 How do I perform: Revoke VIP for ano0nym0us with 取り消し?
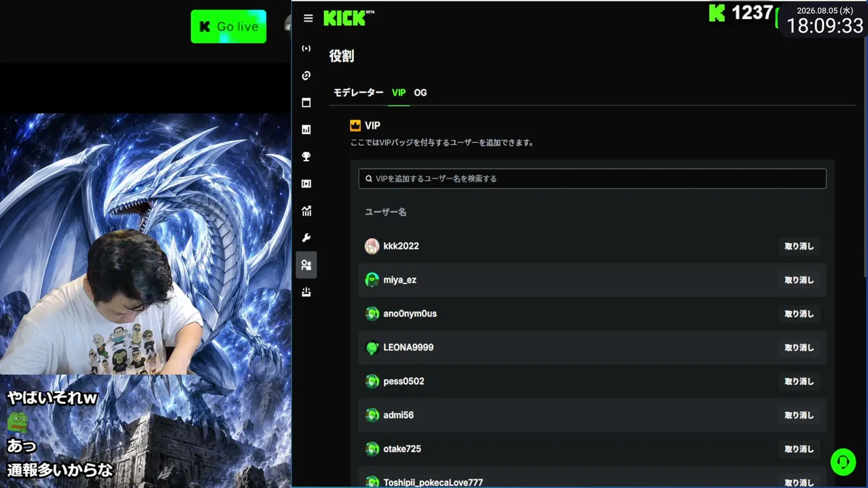[x=799, y=314]
